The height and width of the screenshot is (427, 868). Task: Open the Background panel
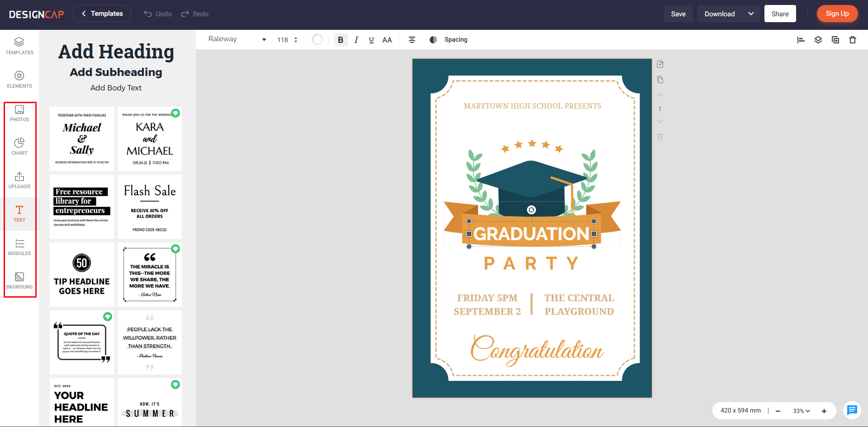click(x=19, y=280)
